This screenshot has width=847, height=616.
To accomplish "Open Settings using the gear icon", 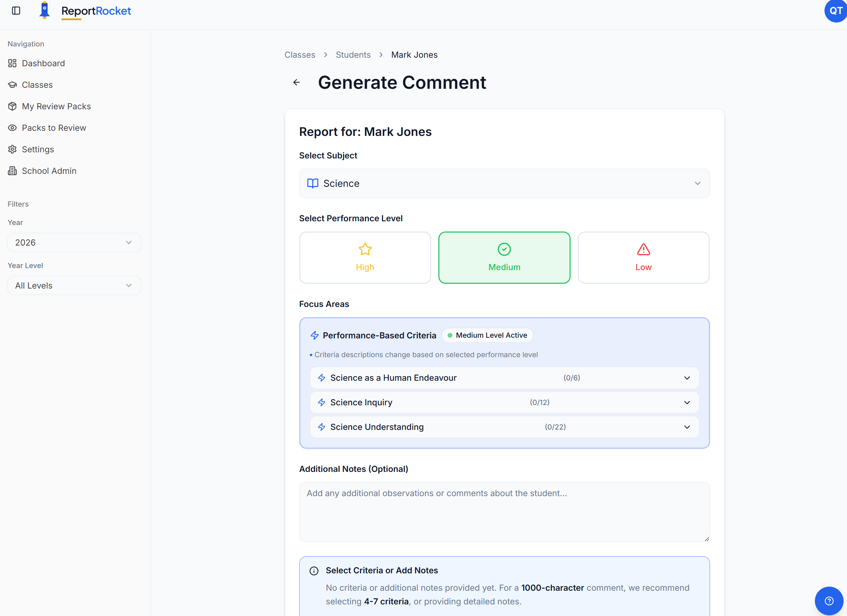I will coord(38,149).
